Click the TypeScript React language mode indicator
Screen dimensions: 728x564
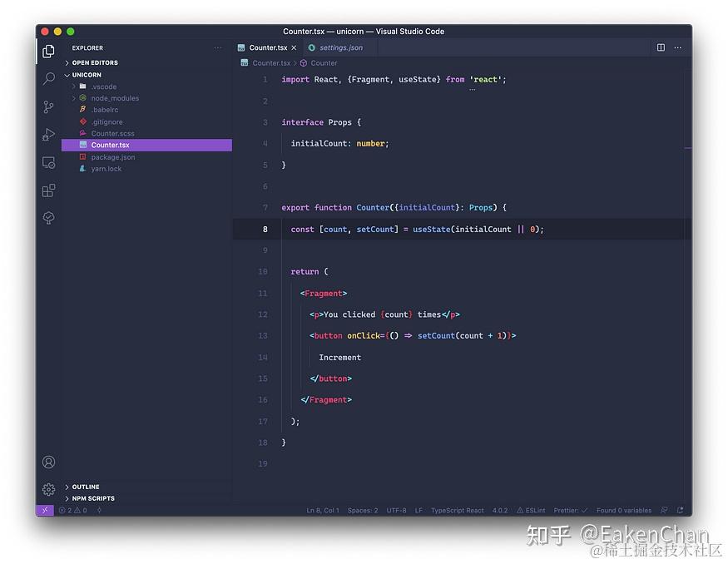click(x=457, y=510)
